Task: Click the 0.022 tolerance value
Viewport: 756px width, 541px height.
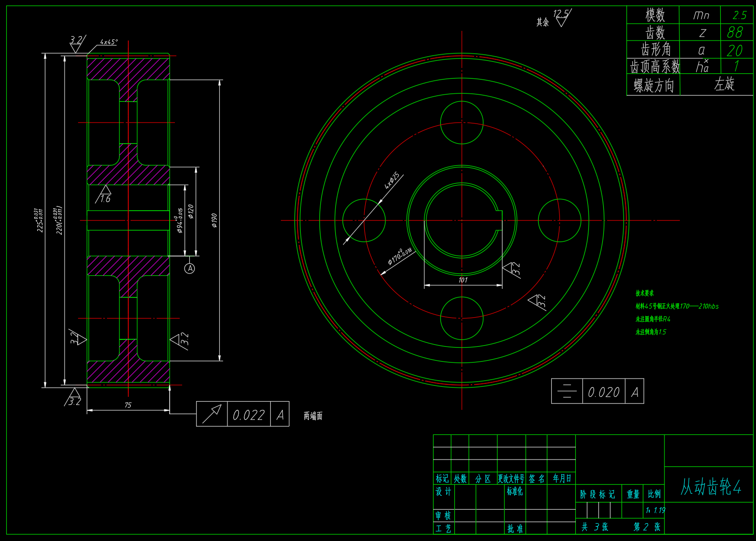Action: click(x=249, y=415)
